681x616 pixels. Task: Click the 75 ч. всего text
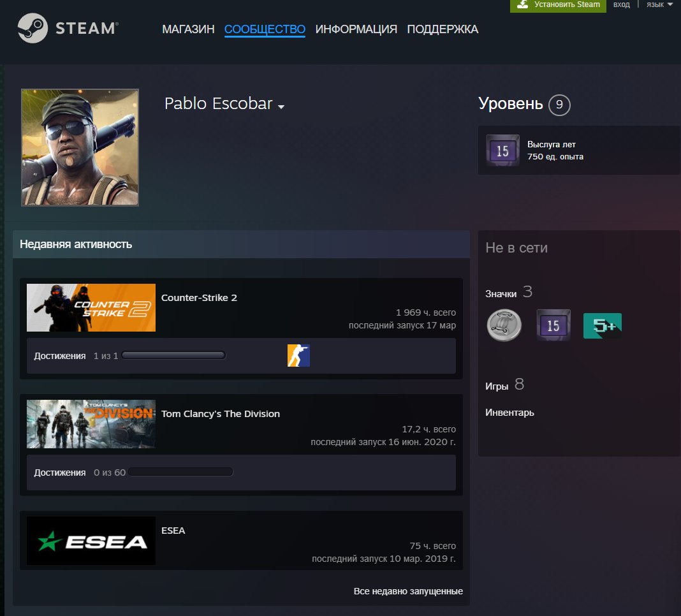point(432,546)
